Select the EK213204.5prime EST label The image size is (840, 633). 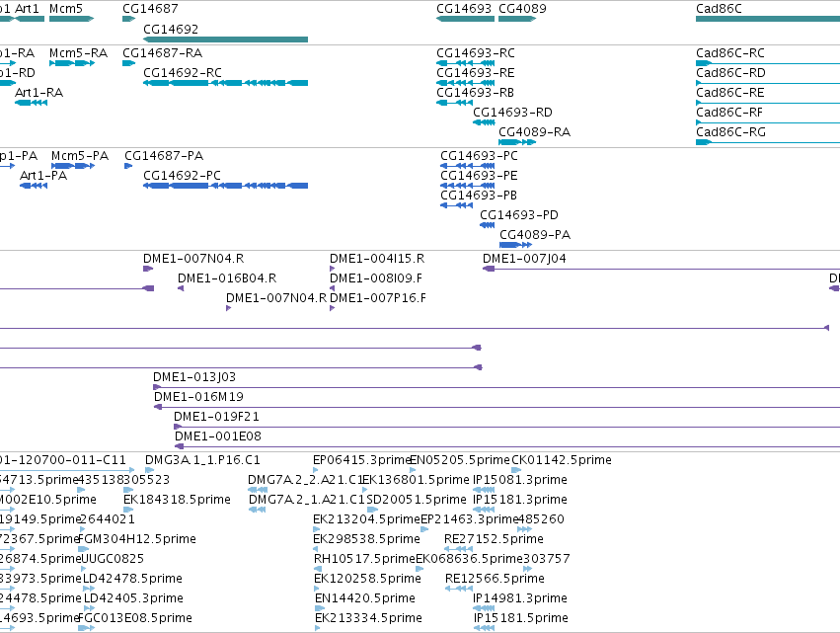[366, 519]
